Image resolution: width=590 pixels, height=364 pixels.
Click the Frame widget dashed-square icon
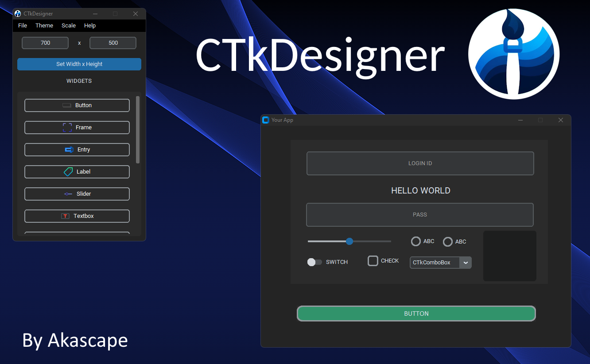click(x=67, y=128)
